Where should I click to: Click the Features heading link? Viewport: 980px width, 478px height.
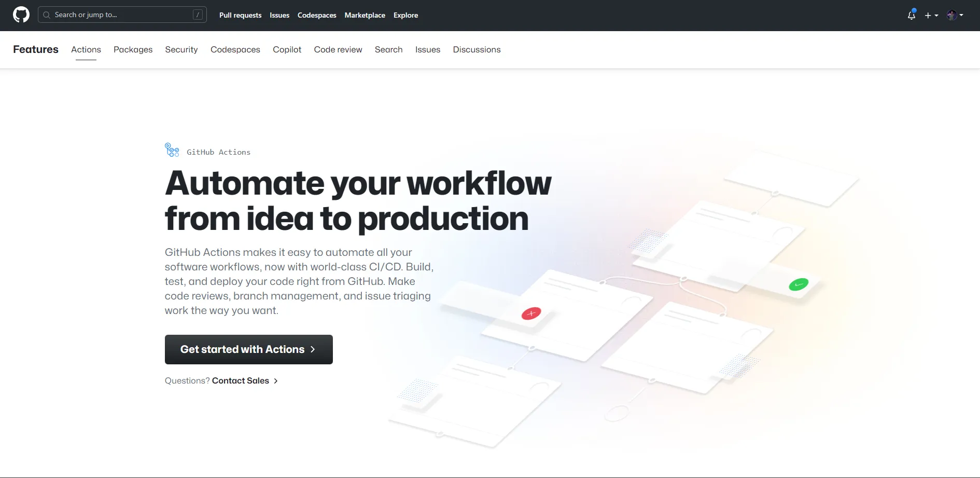[36, 49]
